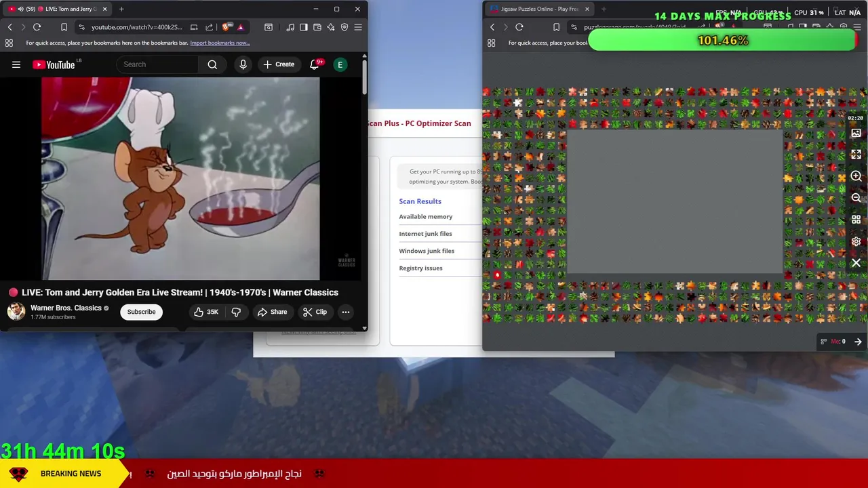Image resolution: width=868 pixels, height=488 pixels.
Task: Close the jigsaw puzzle tool panel
Action: click(856, 263)
